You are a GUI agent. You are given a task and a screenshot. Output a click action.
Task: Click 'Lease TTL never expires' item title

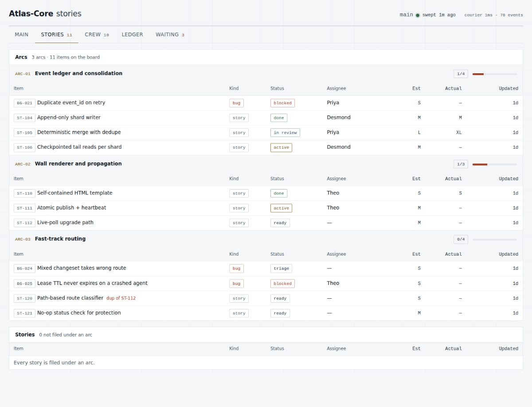pos(92,283)
